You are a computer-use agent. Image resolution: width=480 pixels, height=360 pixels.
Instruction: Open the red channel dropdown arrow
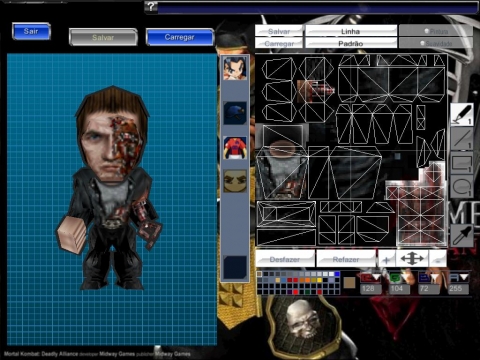[376, 277]
